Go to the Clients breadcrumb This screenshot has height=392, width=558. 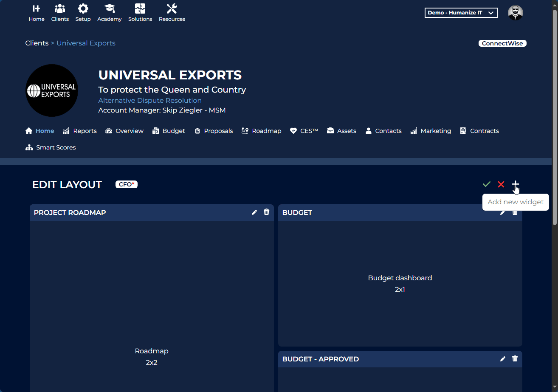(37, 43)
